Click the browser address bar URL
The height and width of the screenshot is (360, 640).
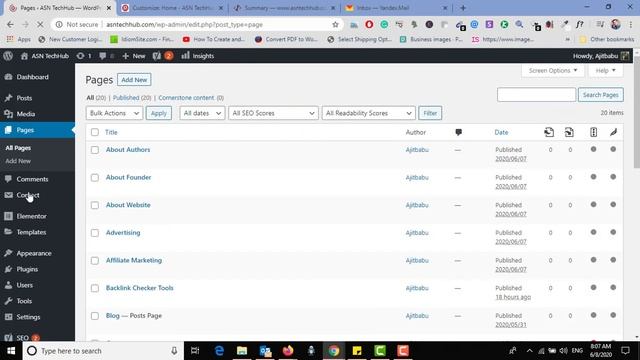(x=184, y=24)
